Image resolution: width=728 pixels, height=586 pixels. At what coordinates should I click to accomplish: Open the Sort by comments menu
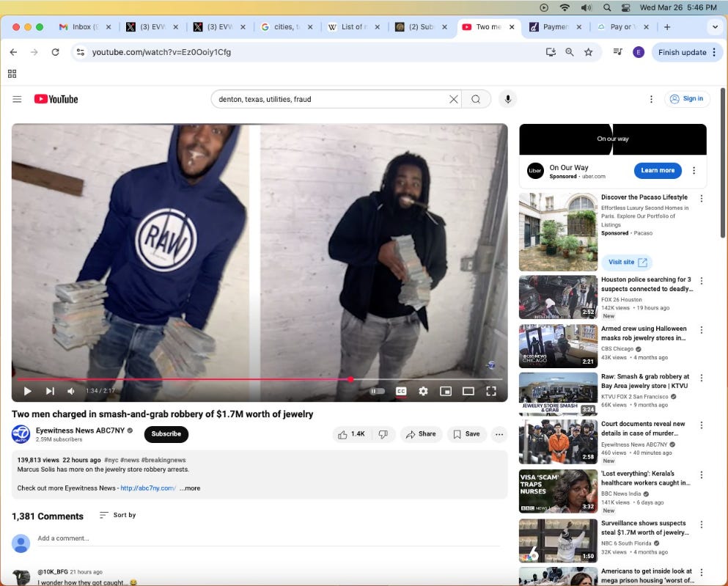(118, 515)
